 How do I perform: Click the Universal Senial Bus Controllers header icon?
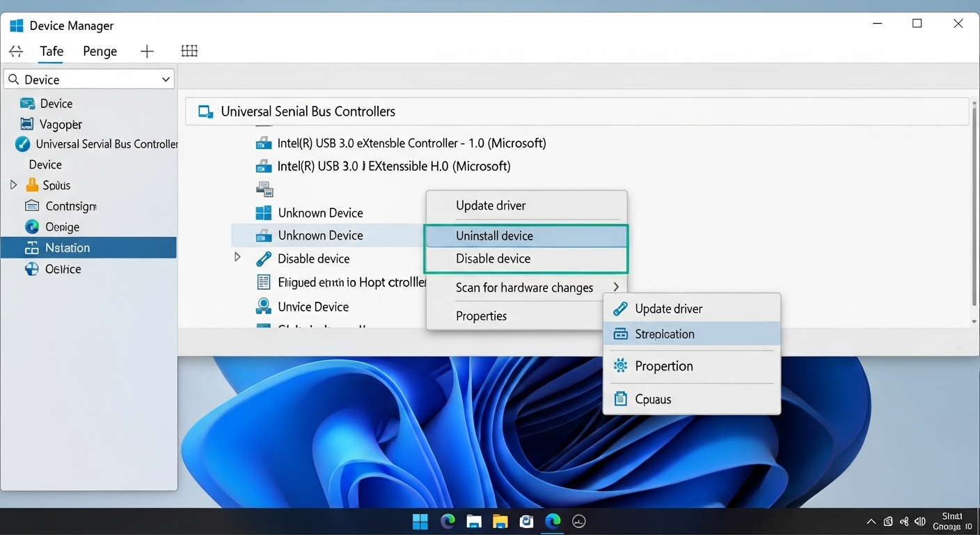205,111
